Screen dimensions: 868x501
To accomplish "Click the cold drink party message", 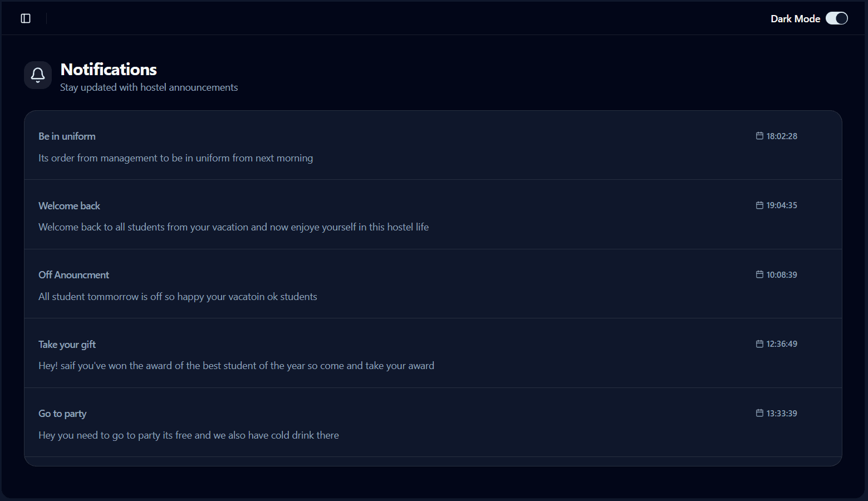I will pyautogui.click(x=188, y=435).
